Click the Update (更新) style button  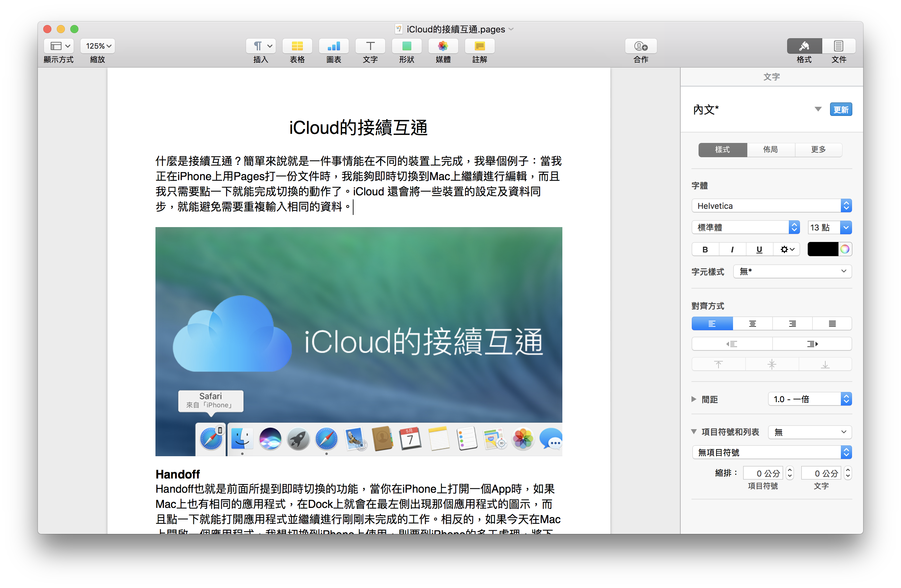(841, 109)
